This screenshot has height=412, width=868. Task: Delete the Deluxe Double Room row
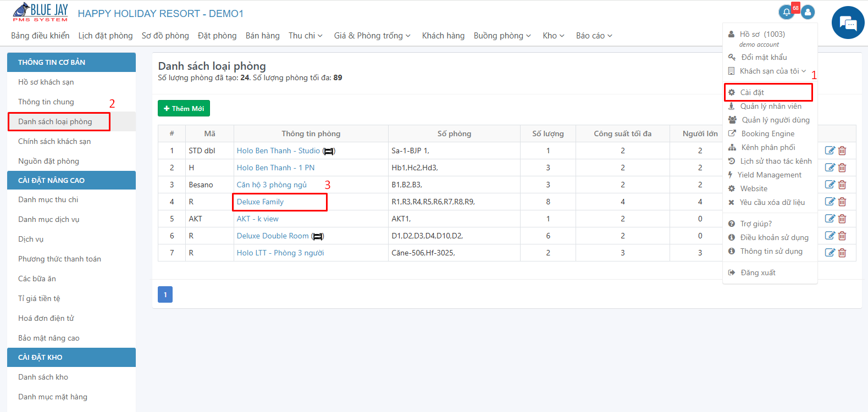[842, 236]
